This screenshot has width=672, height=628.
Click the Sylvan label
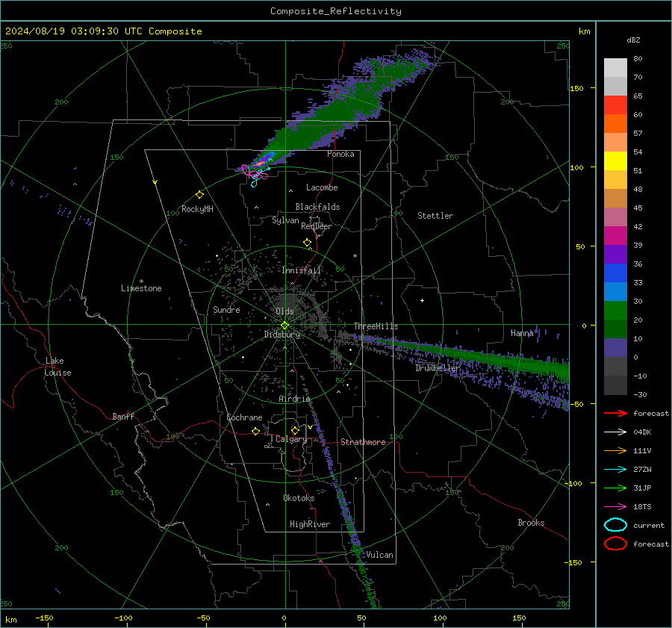point(285,220)
